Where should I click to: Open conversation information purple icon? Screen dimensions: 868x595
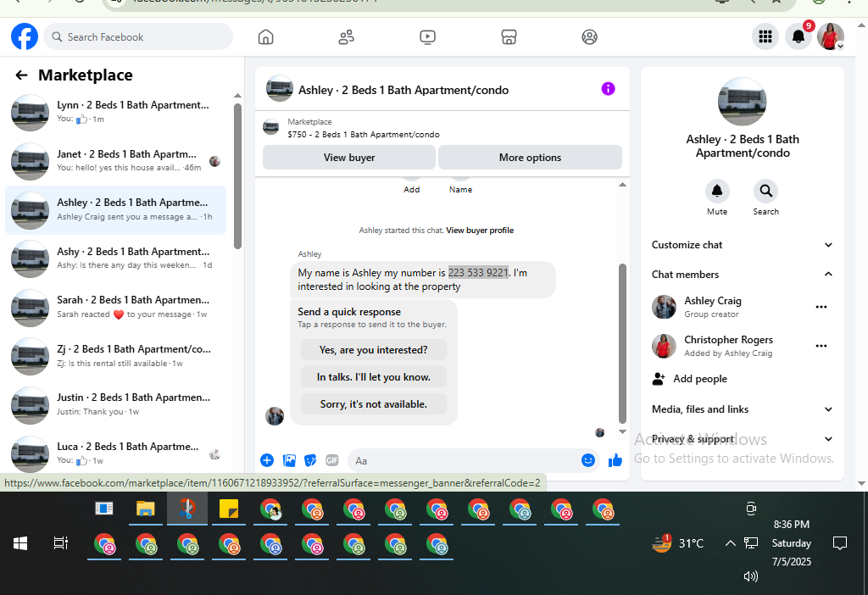tap(608, 88)
